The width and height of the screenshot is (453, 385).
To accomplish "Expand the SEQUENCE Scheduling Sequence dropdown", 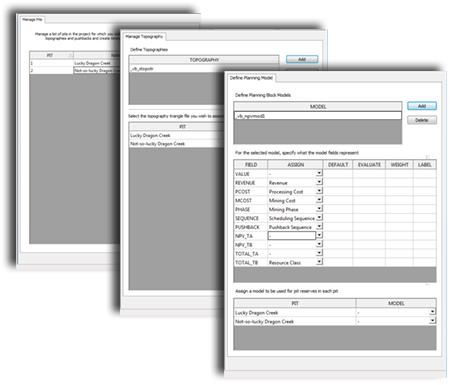I will coord(319,218).
